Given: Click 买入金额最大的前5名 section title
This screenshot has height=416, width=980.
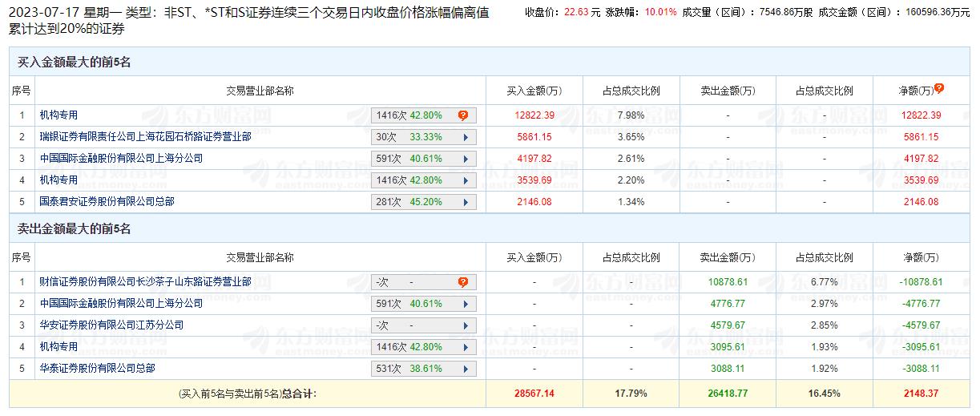Looking at the screenshot, I should [74, 63].
